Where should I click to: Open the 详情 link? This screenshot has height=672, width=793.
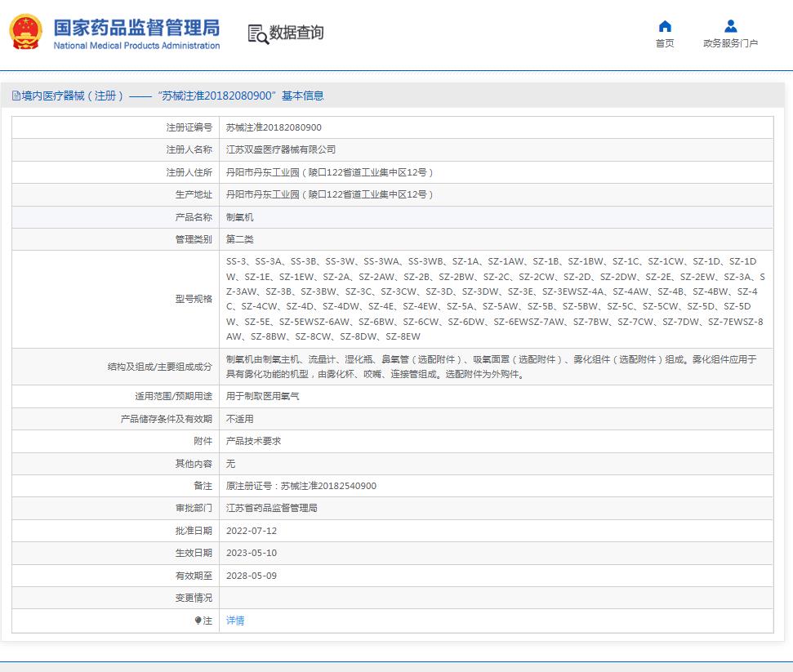pyautogui.click(x=235, y=621)
